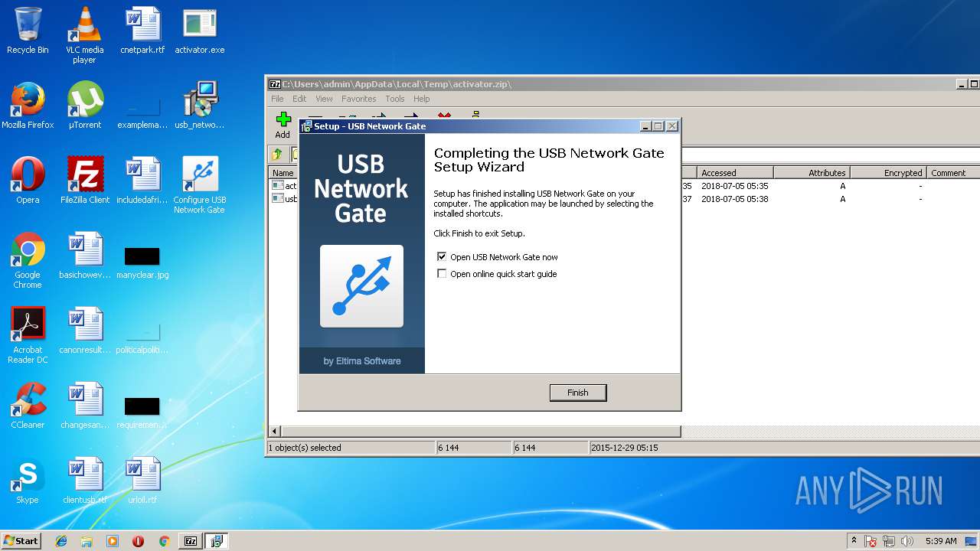The image size is (980, 551).
Task: Open the Favorites menu in 7-Zip
Action: click(359, 99)
